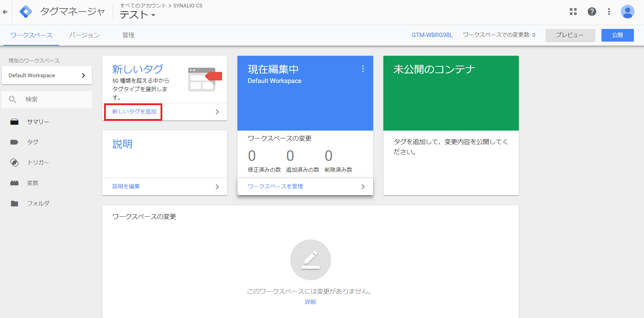Image resolution: width=644 pixels, height=318 pixels.
Task: Click the back arrow icon
Action: pos(5,12)
